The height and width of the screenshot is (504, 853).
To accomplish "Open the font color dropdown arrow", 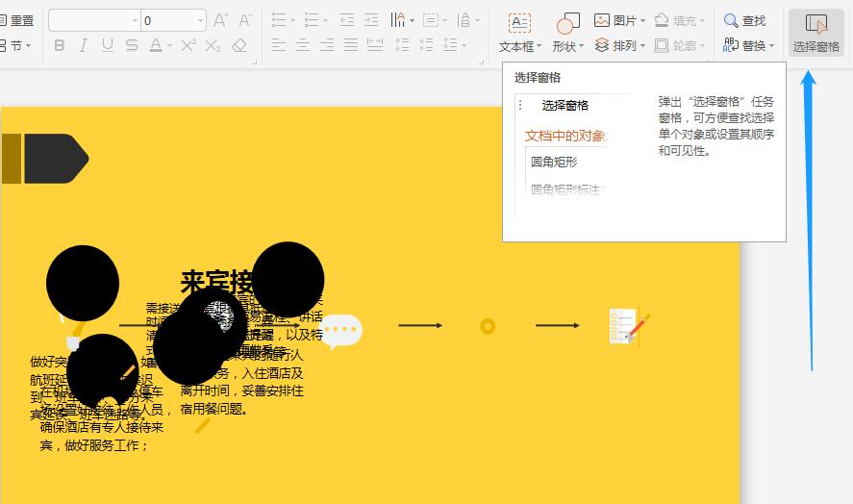I will tap(169, 46).
